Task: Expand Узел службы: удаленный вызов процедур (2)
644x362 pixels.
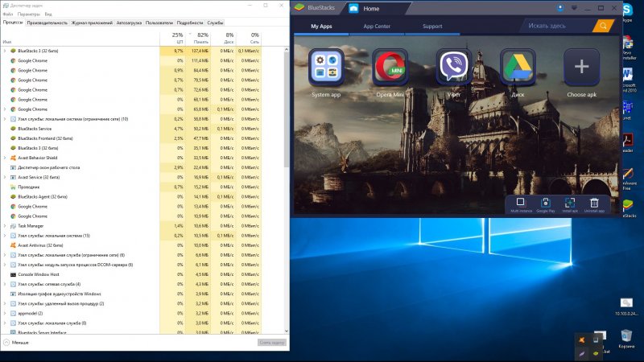Action: pos(5,304)
